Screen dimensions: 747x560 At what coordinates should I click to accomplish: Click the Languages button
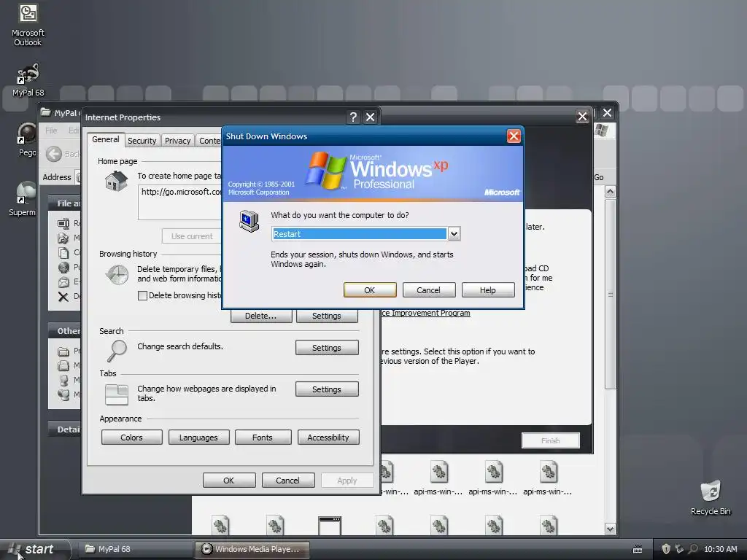click(198, 437)
